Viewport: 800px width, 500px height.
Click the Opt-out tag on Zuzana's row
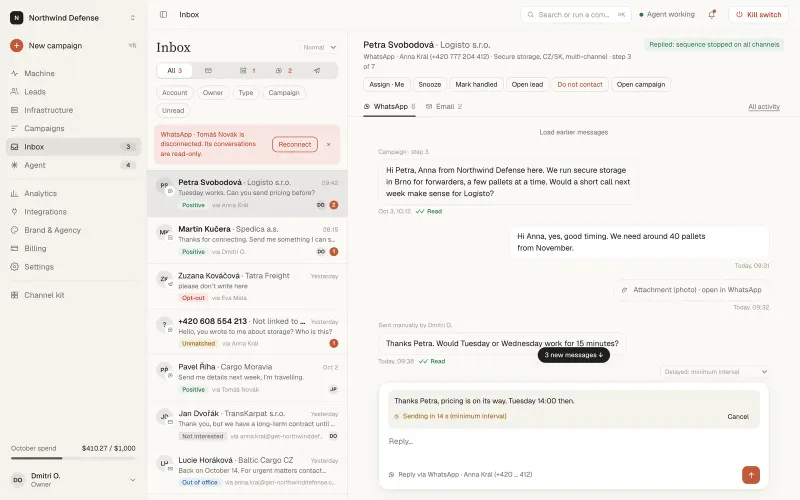[193, 298]
